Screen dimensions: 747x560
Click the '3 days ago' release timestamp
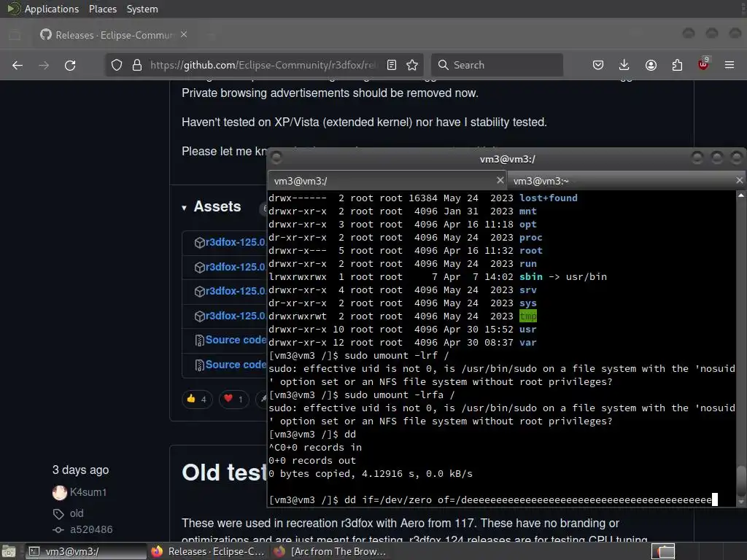click(80, 470)
